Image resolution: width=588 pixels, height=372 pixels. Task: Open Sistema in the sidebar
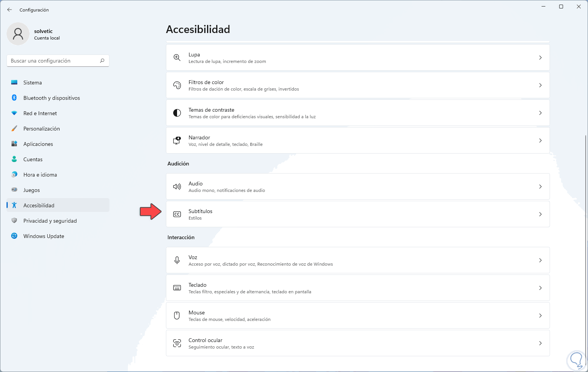coord(33,83)
